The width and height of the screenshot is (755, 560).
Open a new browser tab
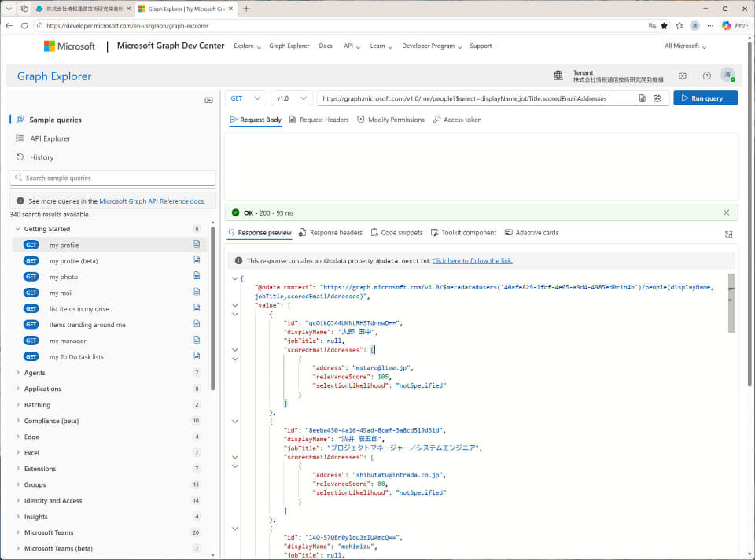click(246, 9)
